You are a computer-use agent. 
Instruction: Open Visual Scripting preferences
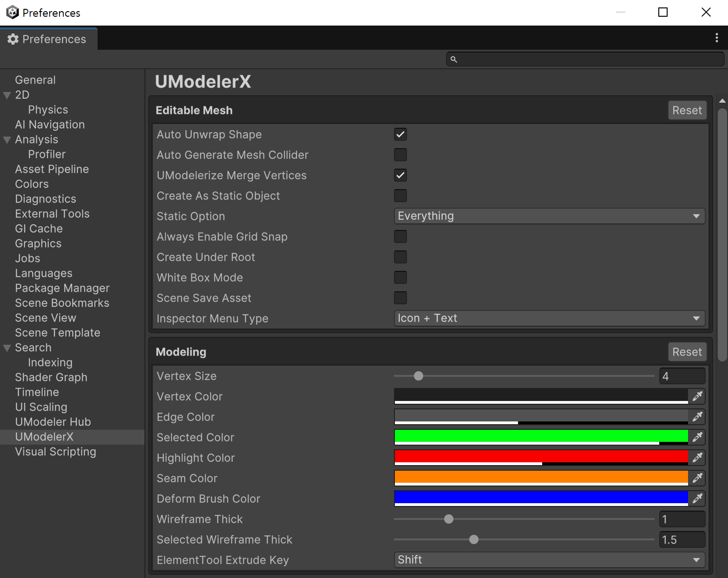click(x=55, y=452)
